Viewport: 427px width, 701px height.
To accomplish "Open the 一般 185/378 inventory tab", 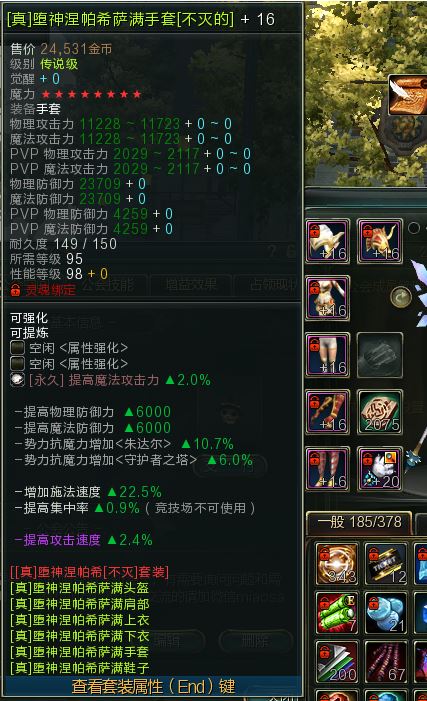I will 359,522.
